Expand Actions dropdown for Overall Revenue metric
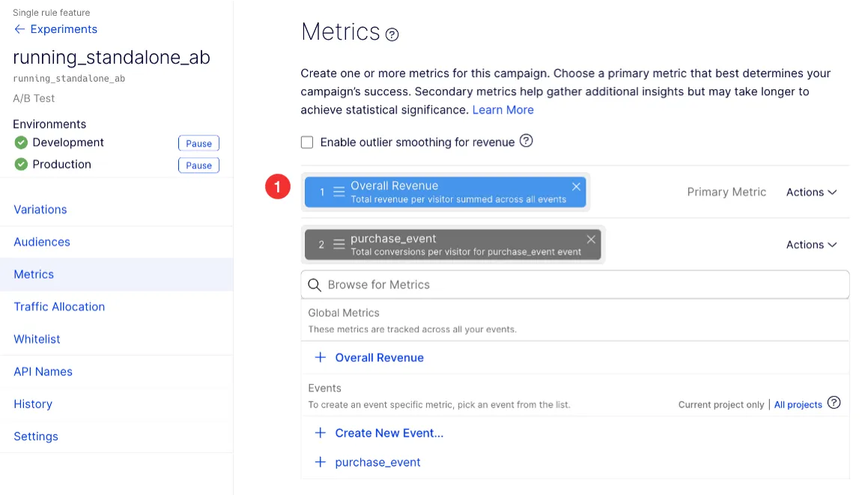 (x=811, y=192)
